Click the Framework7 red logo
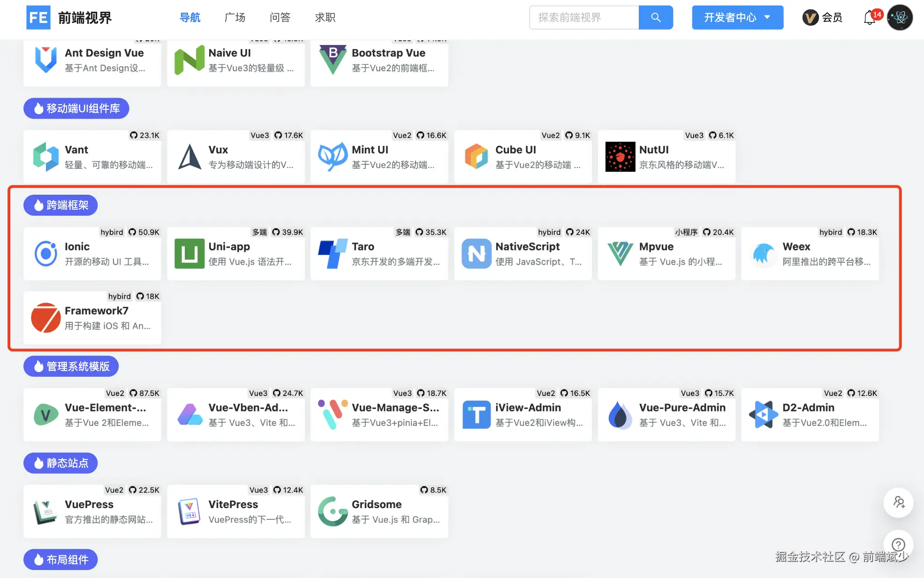Screen dimensions: 924x578 coord(46,318)
